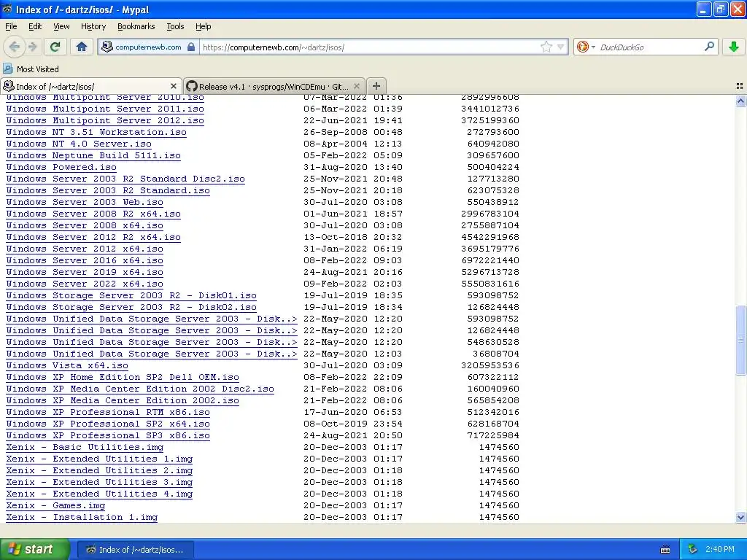Click the 2:40 PM taskbar clock
The image size is (747, 560).
(x=719, y=550)
